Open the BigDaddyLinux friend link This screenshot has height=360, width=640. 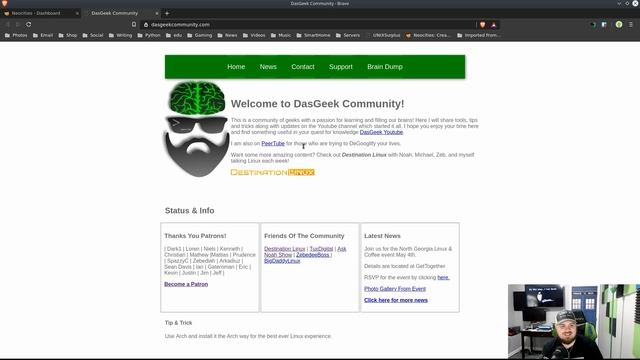pyautogui.click(x=282, y=261)
